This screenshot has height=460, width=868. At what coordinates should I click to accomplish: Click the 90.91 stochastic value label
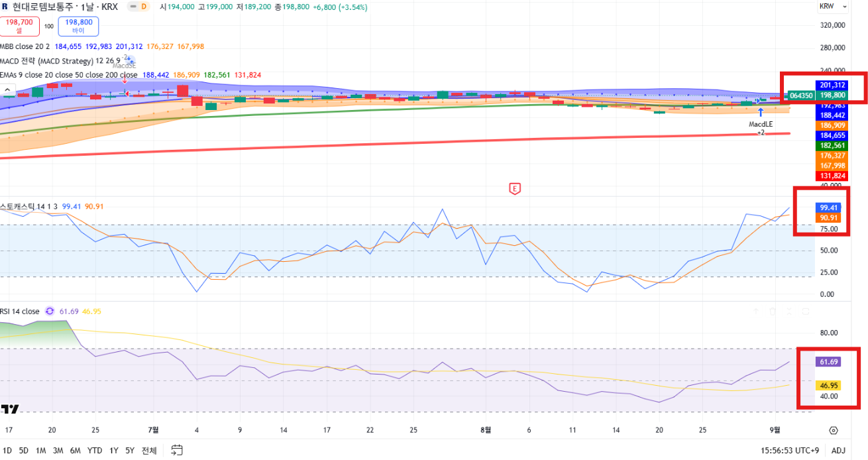830,217
